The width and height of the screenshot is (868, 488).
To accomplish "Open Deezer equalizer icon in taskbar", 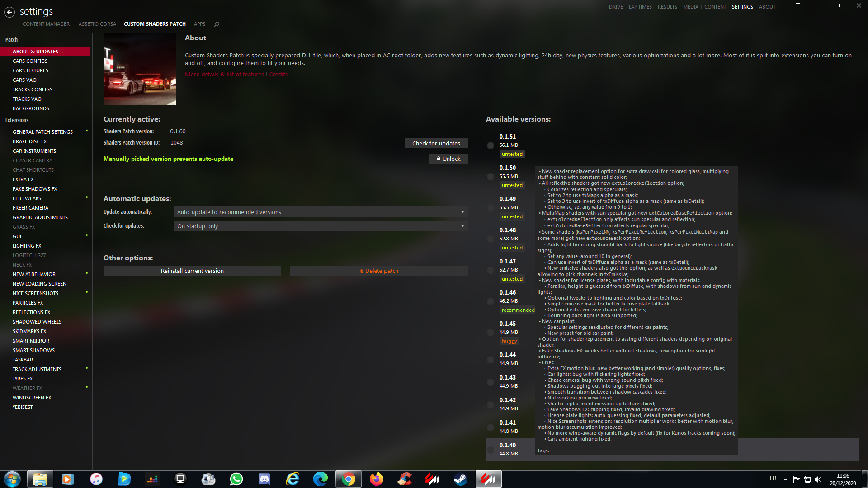I will [x=152, y=479].
